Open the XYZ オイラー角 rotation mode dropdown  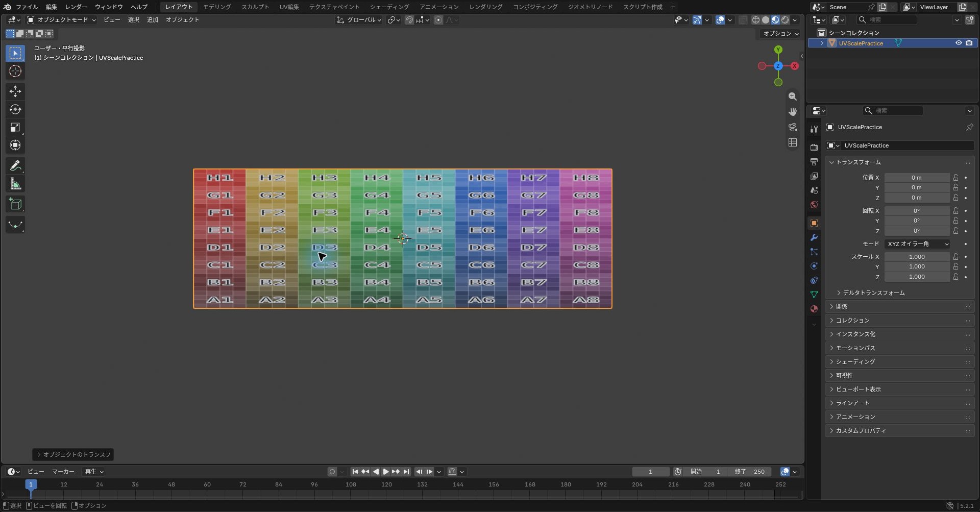pos(917,244)
